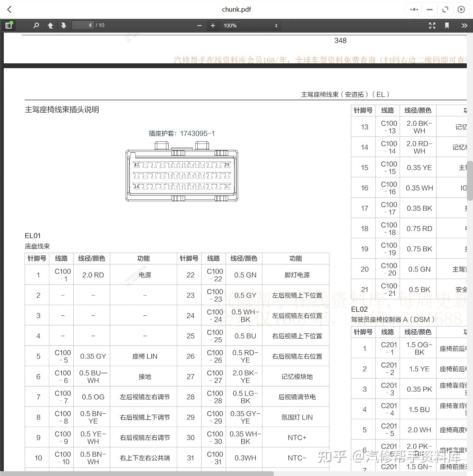This screenshot has height=476, width=473.
Task: Go to the previous page
Action: (50, 25)
